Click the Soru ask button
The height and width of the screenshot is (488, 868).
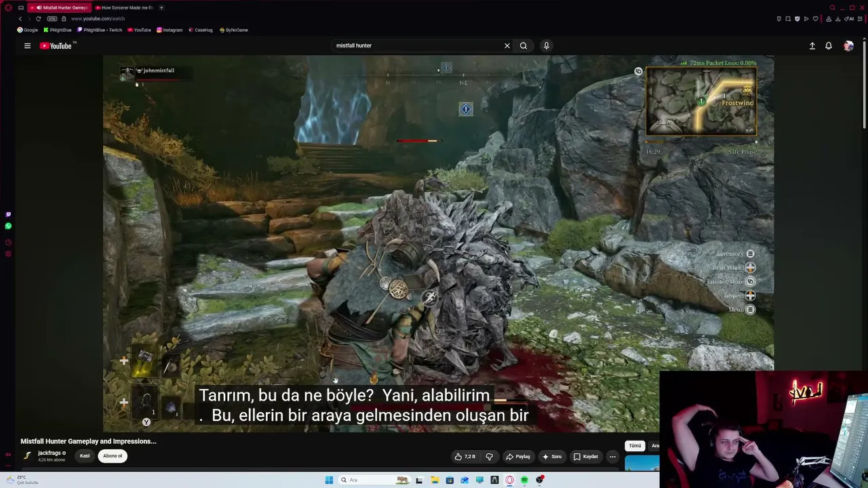pyautogui.click(x=552, y=457)
